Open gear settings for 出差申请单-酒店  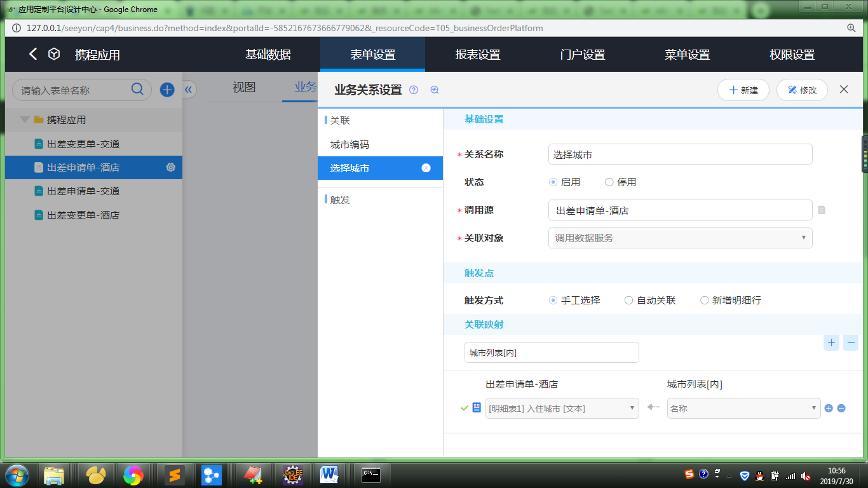(170, 168)
